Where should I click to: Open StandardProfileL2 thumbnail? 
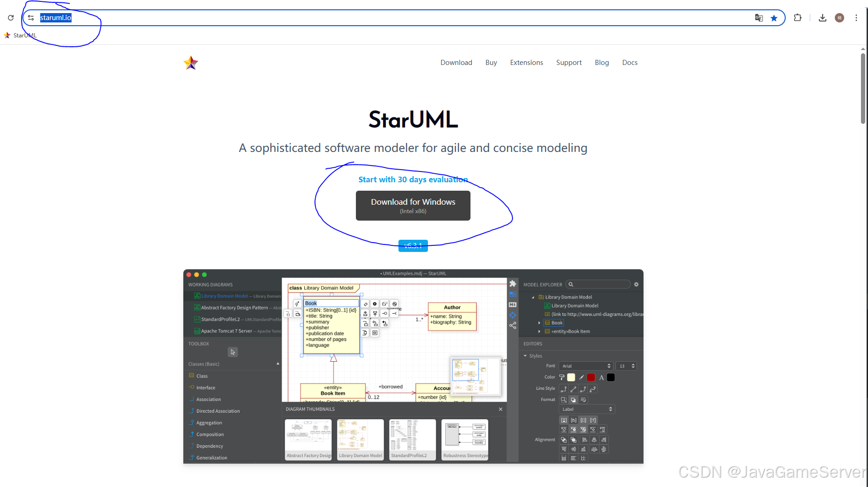412,440
